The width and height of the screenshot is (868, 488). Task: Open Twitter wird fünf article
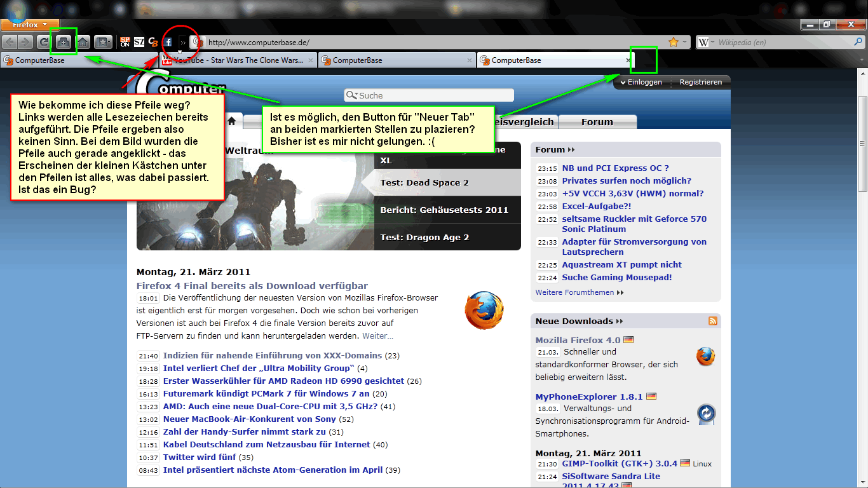(200, 457)
